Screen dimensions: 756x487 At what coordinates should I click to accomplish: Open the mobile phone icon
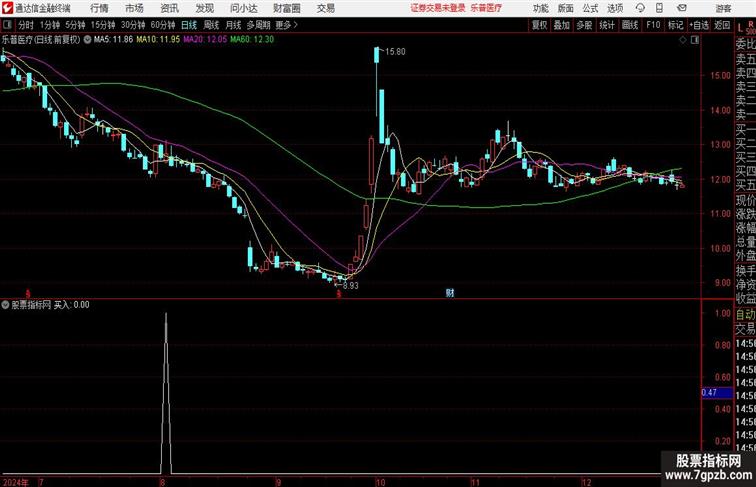pyautogui.click(x=660, y=8)
